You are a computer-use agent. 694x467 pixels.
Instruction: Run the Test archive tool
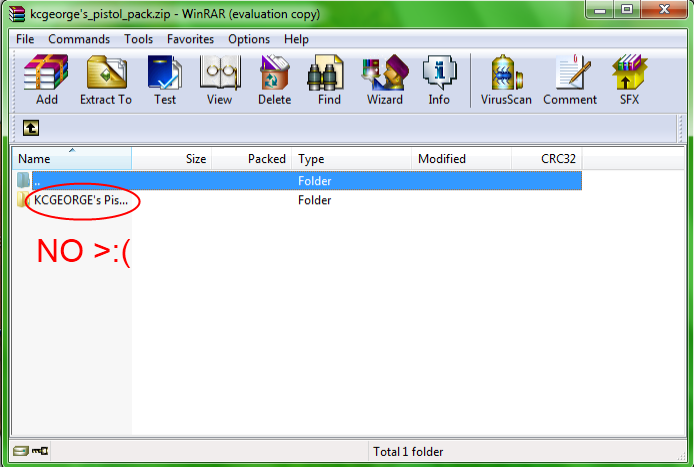165,80
